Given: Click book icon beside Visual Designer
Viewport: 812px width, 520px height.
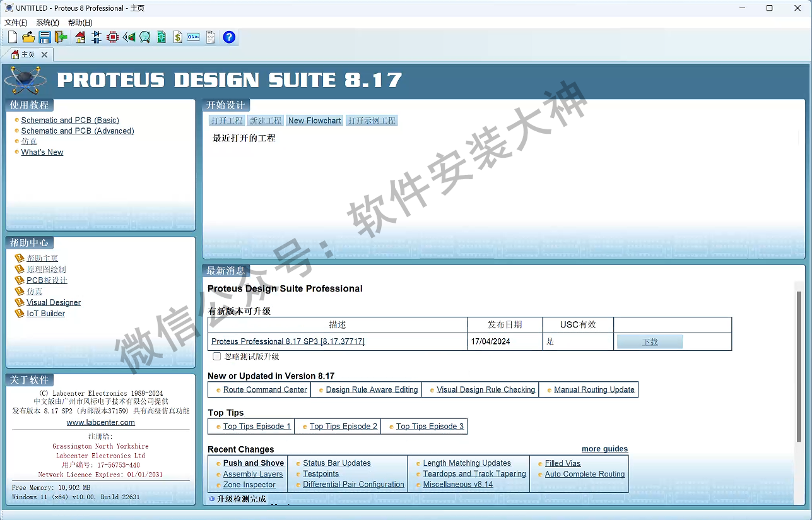Looking at the screenshot, I should 20,302.
